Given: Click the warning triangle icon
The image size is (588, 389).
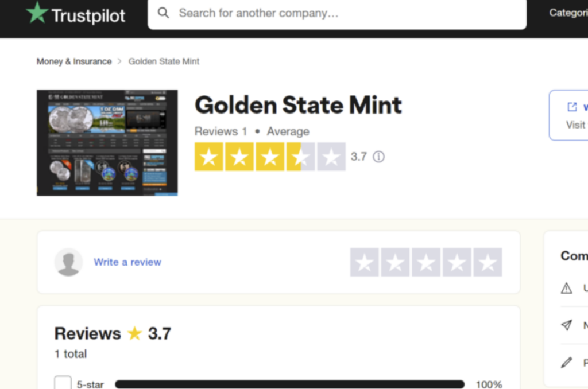Looking at the screenshot, I should pyautogui.click(x=566, y=288).
